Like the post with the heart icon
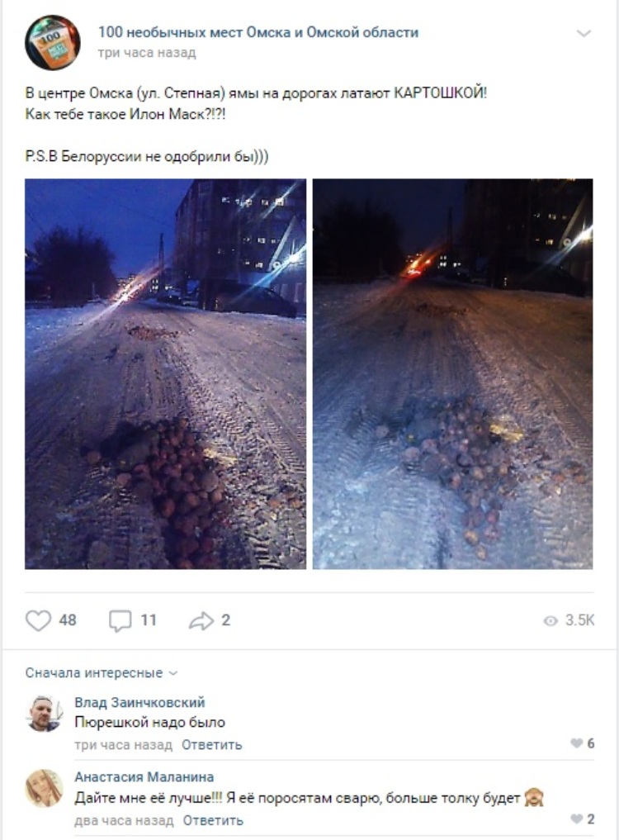Viewport: 619px width, 840px height. click(x=38, y=620)
